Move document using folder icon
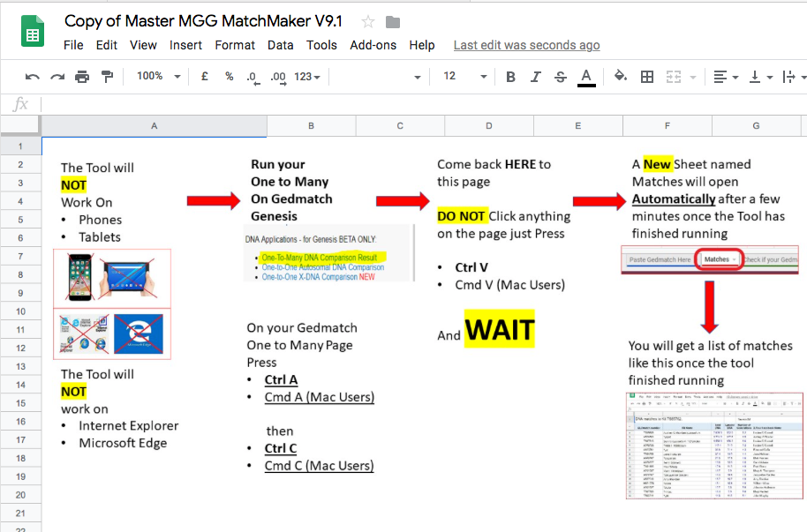807x532 pixels. tap(393, 22)
